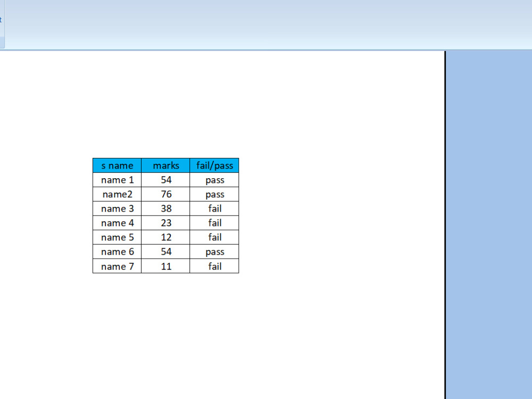This screenshot has width=532, height=399.
Task: Select the 'name 7' cell
Action: tap(117, 266)
